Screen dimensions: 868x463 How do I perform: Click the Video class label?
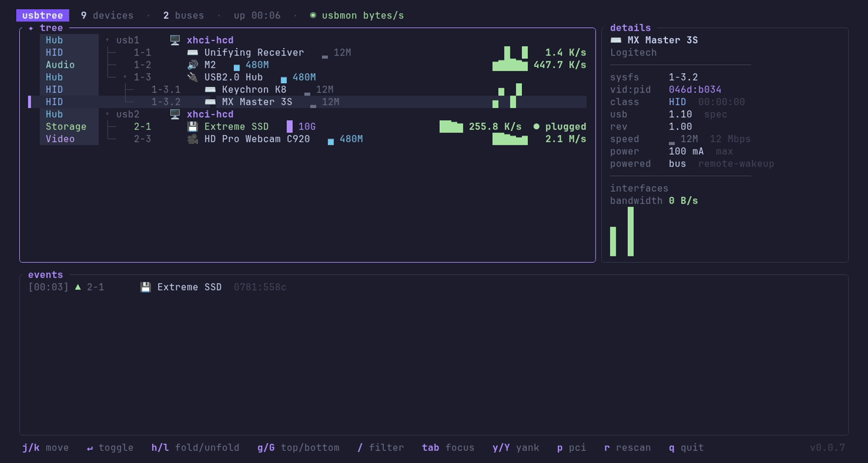point(60,139)
